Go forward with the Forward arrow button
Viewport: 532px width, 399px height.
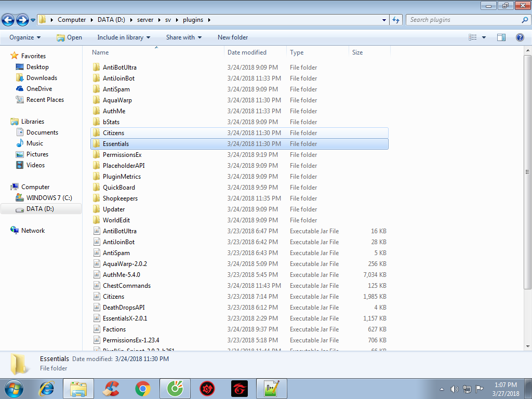23,20
